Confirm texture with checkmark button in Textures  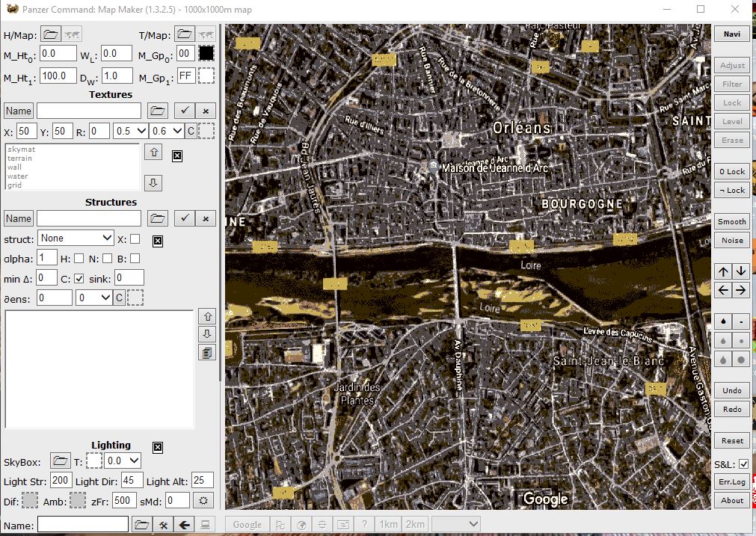pos(185,111)
